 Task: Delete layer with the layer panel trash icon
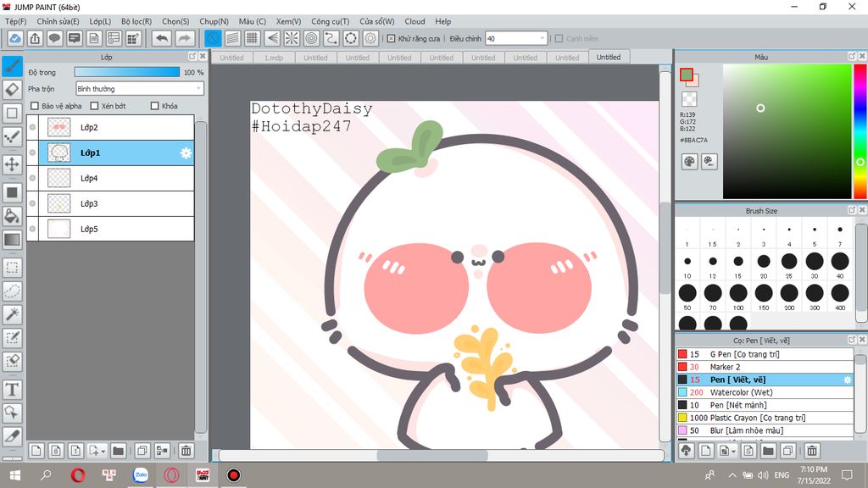click(x=186, y=451)
